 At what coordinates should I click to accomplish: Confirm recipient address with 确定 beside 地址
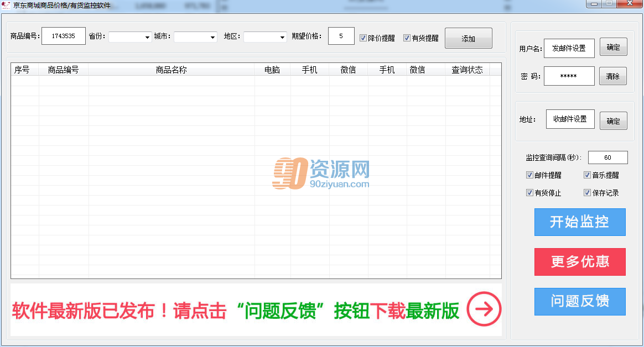point(613,121)
